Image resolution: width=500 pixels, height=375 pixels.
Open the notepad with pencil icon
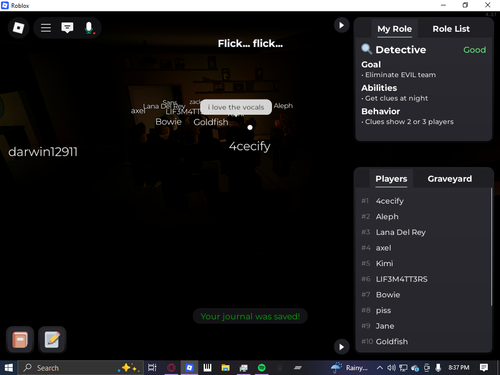(52, 340)
